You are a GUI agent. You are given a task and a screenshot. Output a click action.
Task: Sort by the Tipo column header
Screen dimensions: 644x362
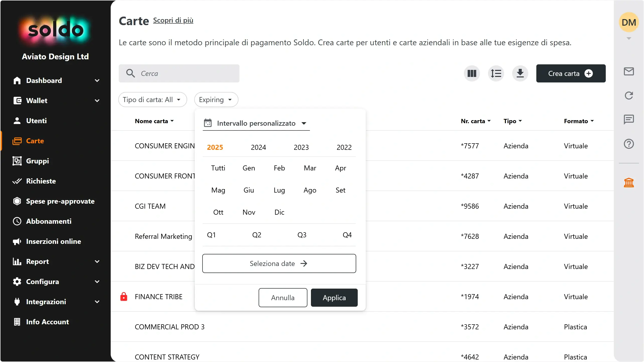point(513,121)
